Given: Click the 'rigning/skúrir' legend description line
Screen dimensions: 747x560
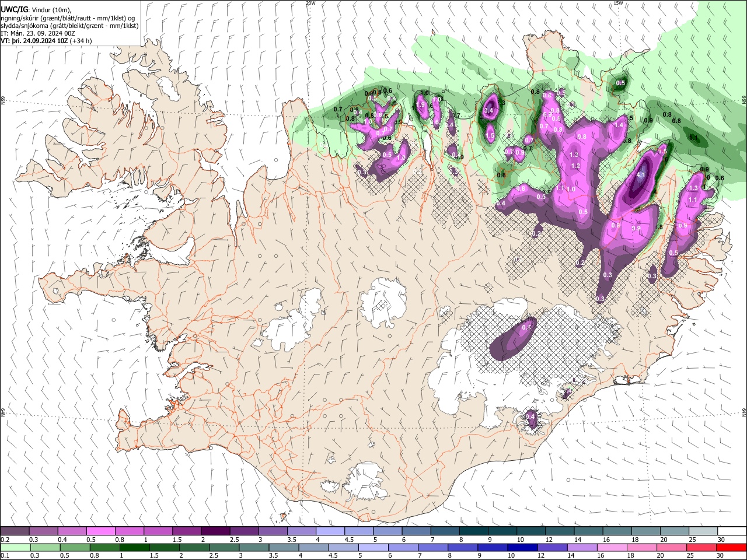Looking at the screenshot, I should 68,18.
